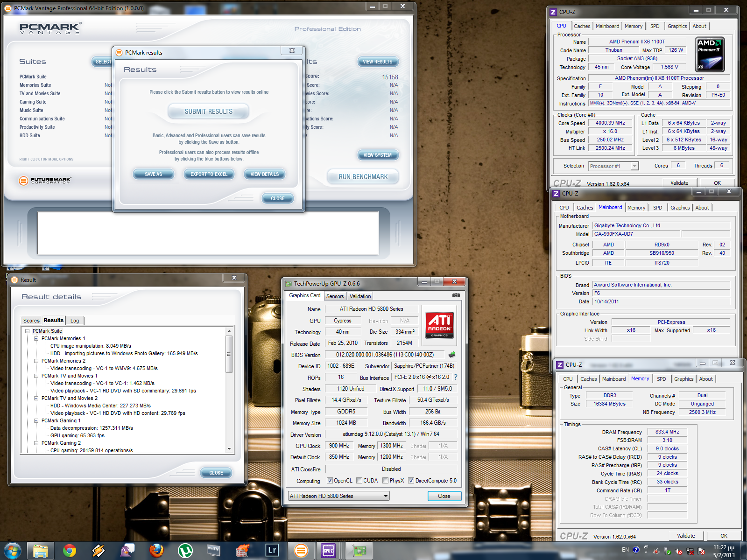Screen dimensions: 747x560
Task: Collapse the PCMark Memories 2 node
Action: pyautogui.click(x=36, y=361)
